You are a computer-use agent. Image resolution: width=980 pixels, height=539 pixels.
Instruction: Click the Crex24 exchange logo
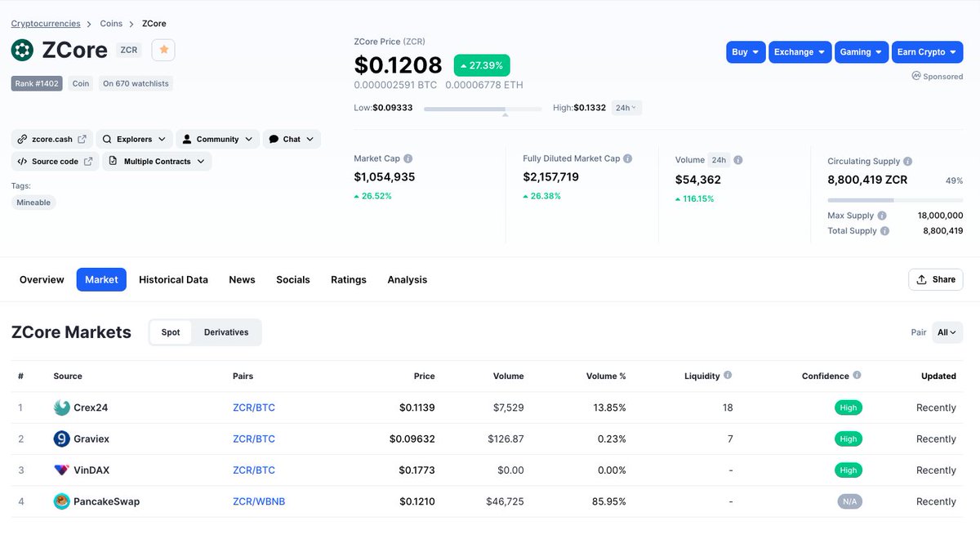(x=61, y=408)
